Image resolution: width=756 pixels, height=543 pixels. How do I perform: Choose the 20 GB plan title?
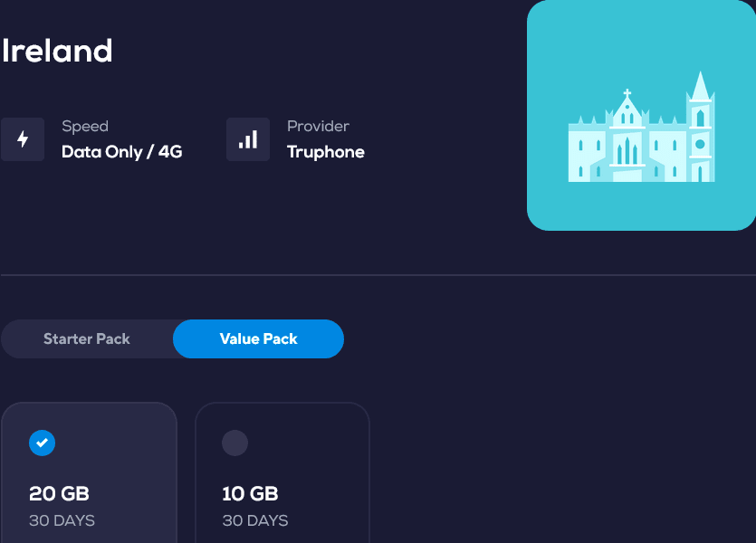pos(59,494)
